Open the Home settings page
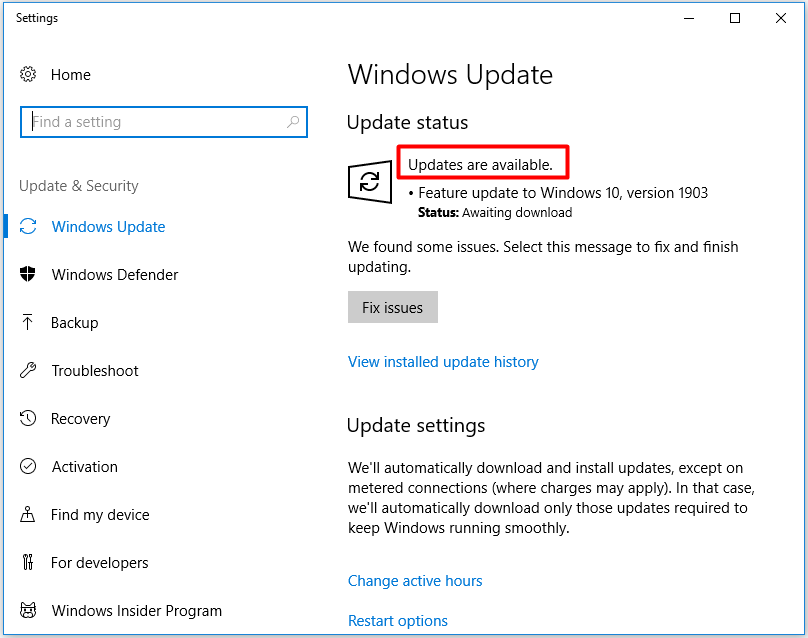The height and width of the screenshot is (638, 808). point(71,75)
